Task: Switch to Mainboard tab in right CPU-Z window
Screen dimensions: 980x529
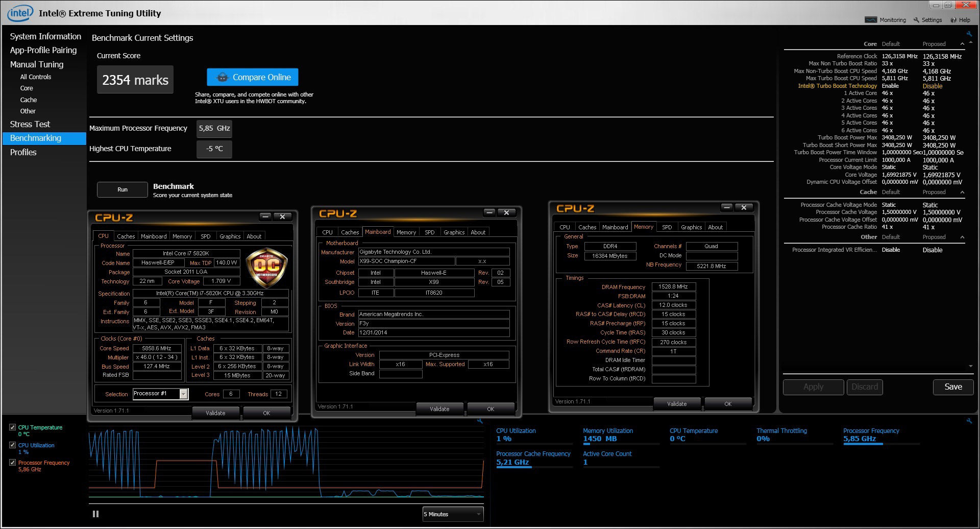Action: 615,227
